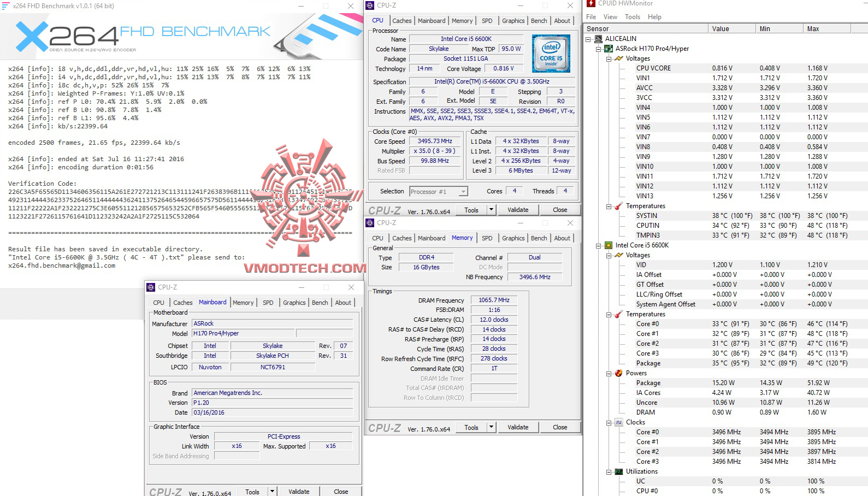Click the CPU-Z Mainboard window title icon
Image resolution: width=868 pixels, height=496 pixels.
(151, 287)
